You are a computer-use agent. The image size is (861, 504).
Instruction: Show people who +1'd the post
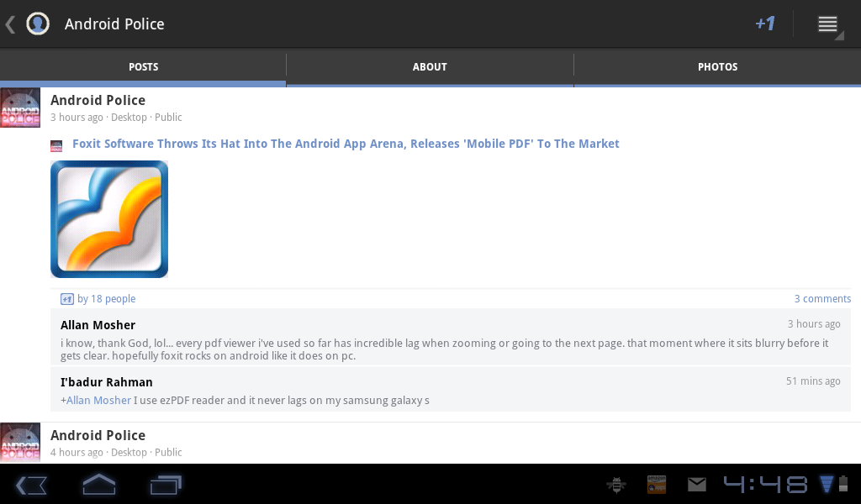107,299
